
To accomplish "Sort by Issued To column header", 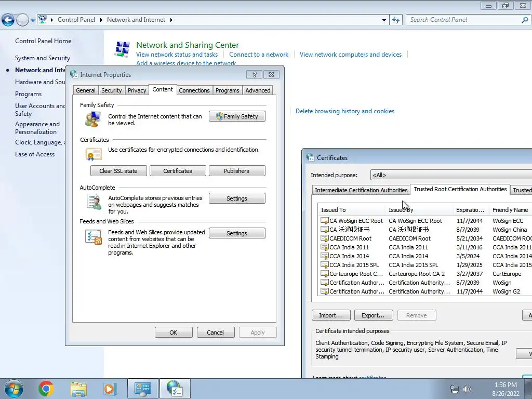I will (352, 210).
